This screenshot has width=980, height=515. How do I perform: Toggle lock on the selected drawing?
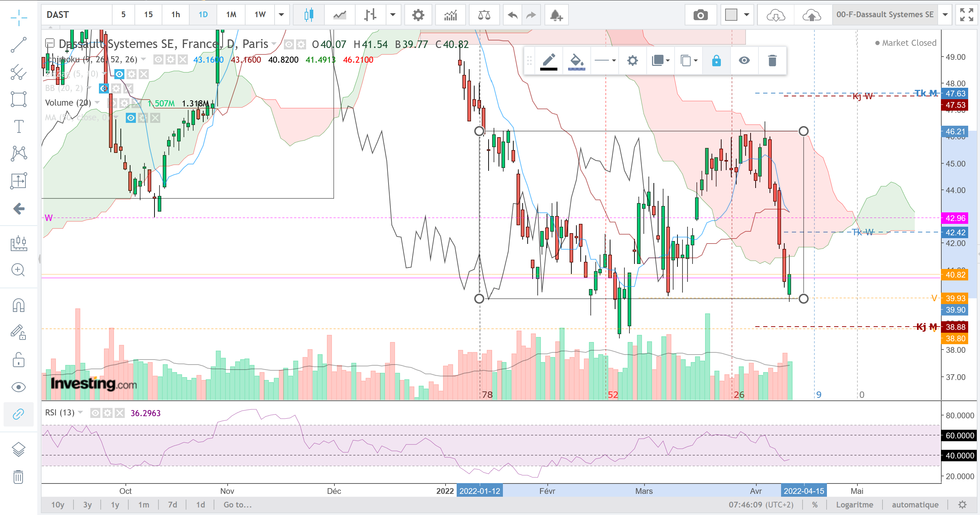[716, 61]
